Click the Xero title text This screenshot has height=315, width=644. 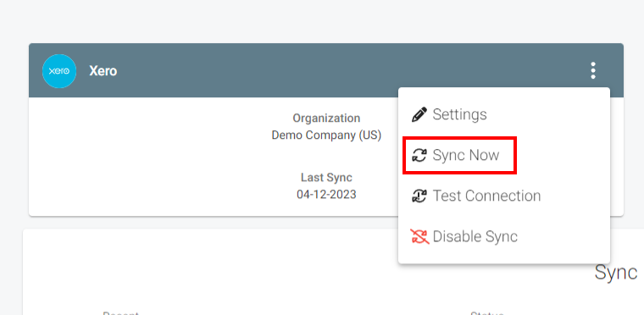(x=103, y=71)
